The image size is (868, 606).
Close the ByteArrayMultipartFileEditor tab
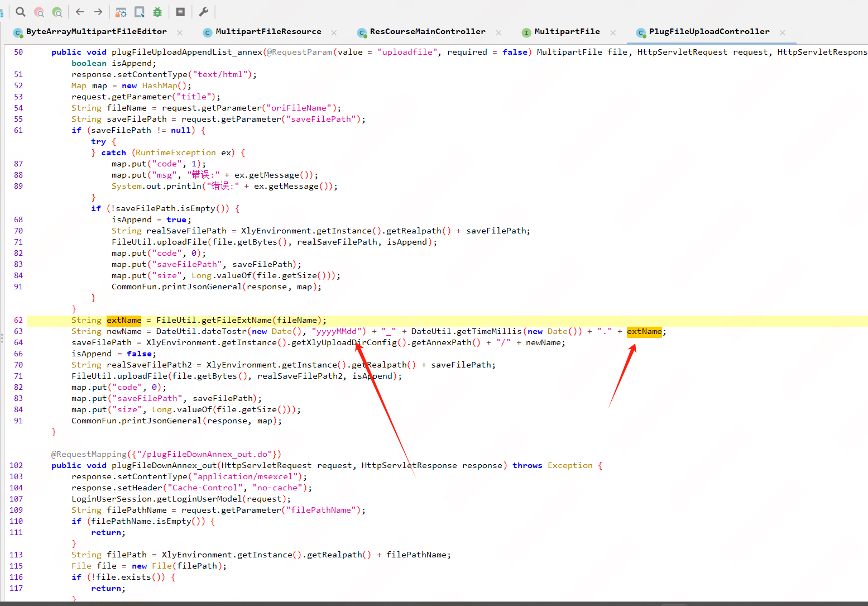click(x=180, y=33)
